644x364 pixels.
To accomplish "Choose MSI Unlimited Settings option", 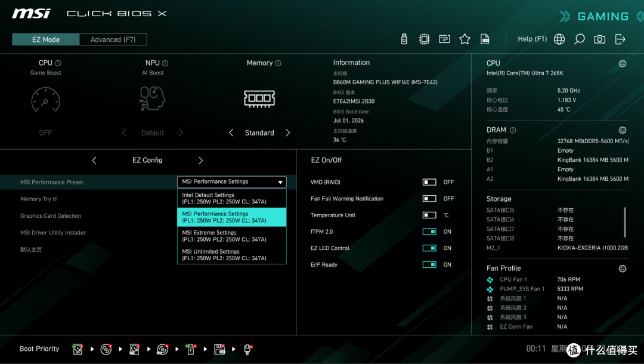I will [x=231, y=255].
